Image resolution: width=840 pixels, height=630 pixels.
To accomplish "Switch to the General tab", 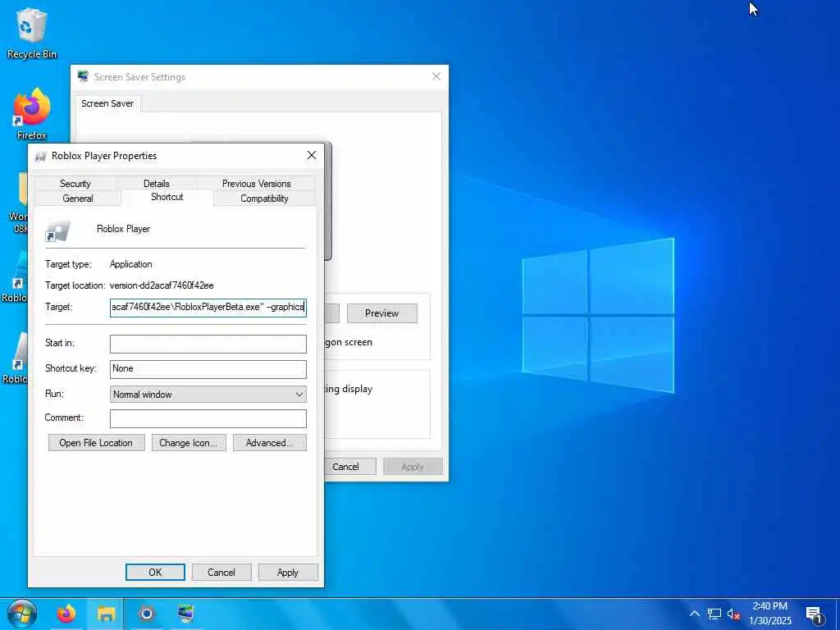I will pyautogui.click(x=78, y=199).
